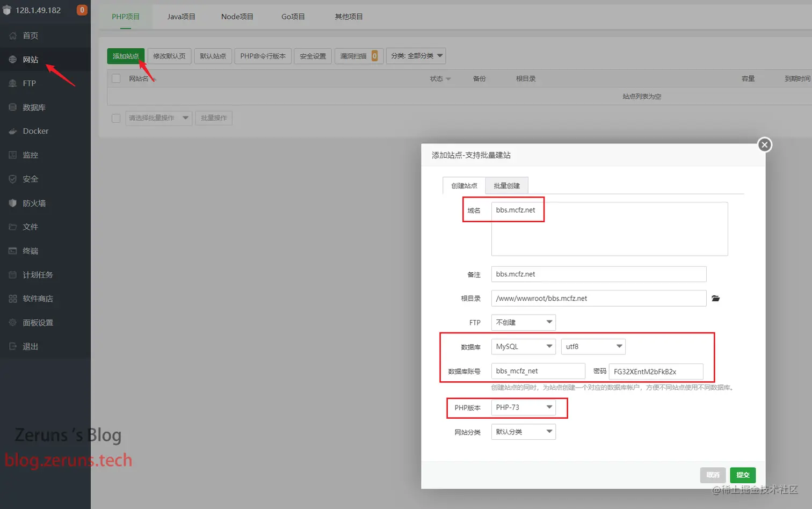Click the 修改默认页 button
812x509 pixels.
tap(169, 56)
